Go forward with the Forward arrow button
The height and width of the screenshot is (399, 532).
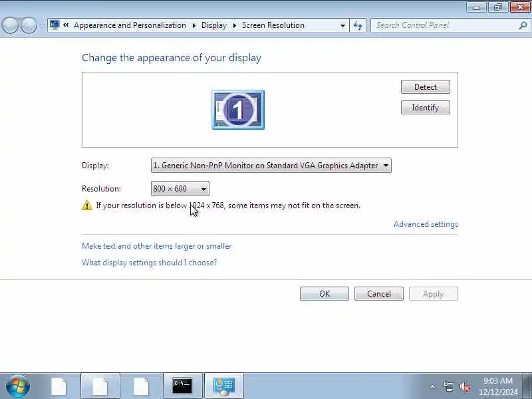tap(29, 25)
